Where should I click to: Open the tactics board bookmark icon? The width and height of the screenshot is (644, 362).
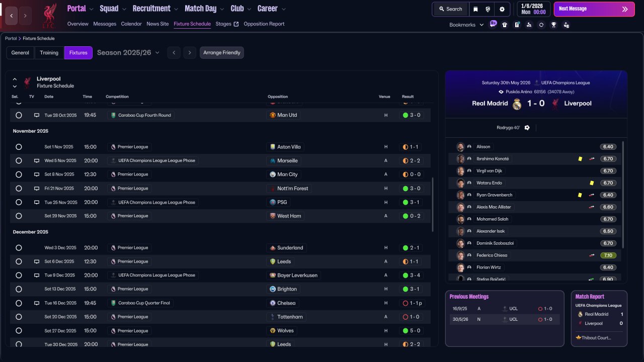(517, 25)
